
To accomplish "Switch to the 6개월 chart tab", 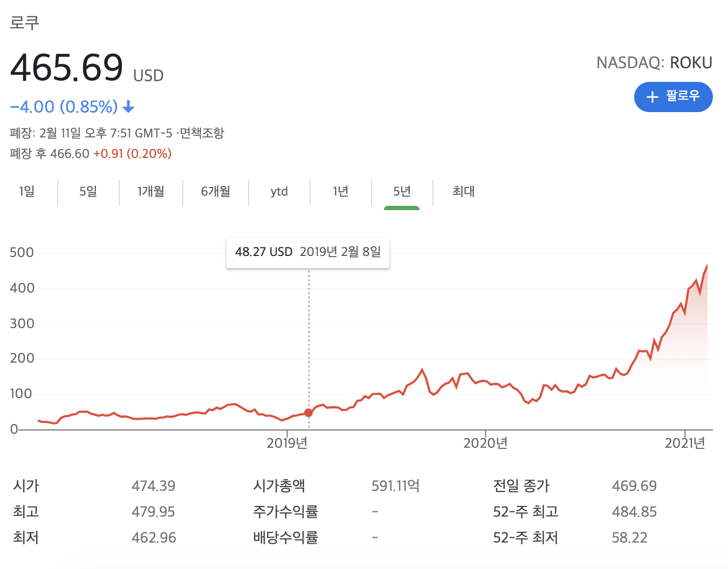I will tap(216, 191).
